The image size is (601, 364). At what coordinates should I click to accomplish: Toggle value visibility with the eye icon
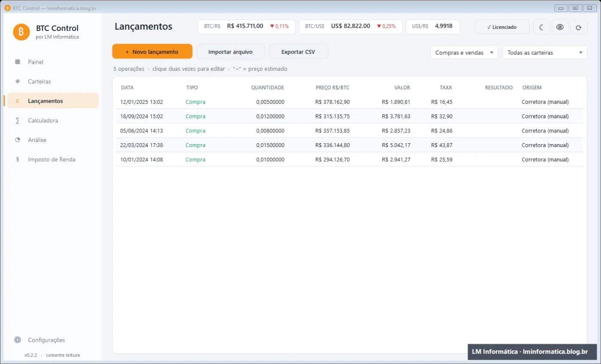tap(560, 27)
